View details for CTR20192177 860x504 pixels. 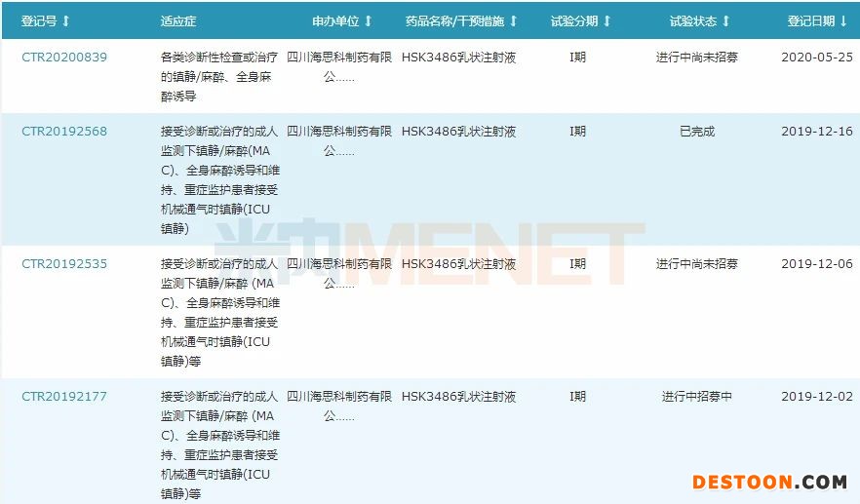pyautogui.click(x=64, y=397)
